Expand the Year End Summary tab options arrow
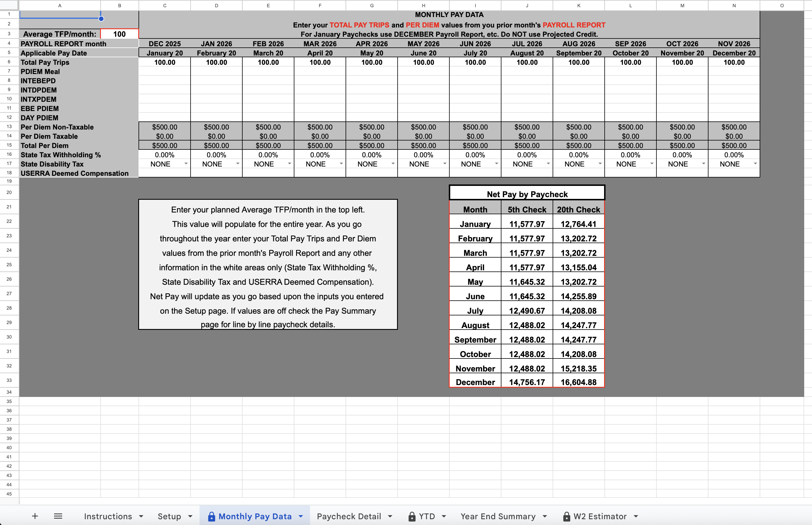Image resolution: width=812 pixels, height=525 pixels. [x=545, y=516]
